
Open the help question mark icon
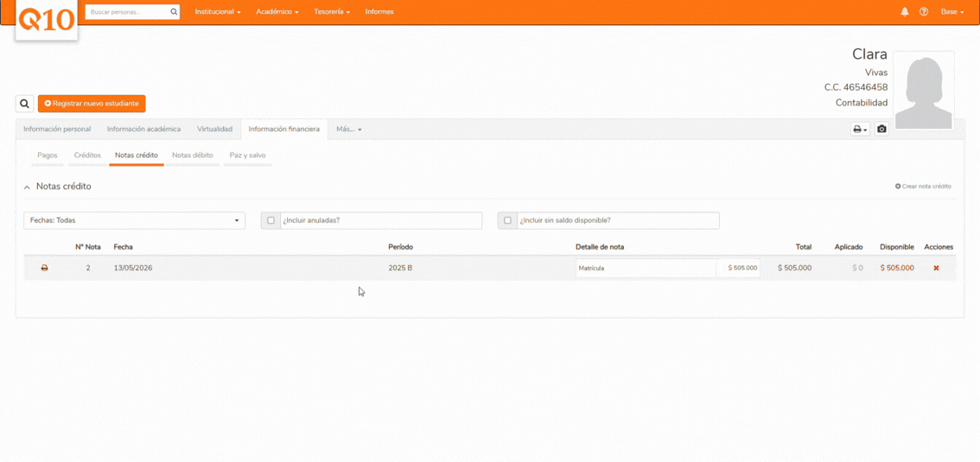924,12
